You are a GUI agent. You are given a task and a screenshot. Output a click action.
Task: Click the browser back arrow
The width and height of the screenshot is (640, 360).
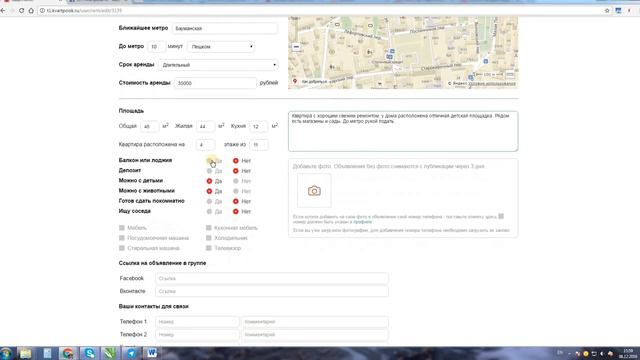3,11
